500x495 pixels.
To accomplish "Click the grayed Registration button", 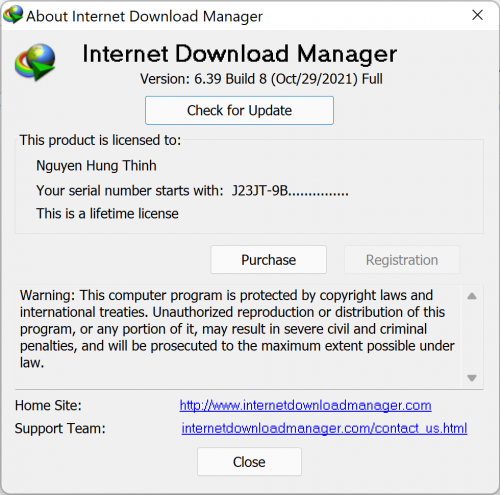I will click(x=402, y=260).
